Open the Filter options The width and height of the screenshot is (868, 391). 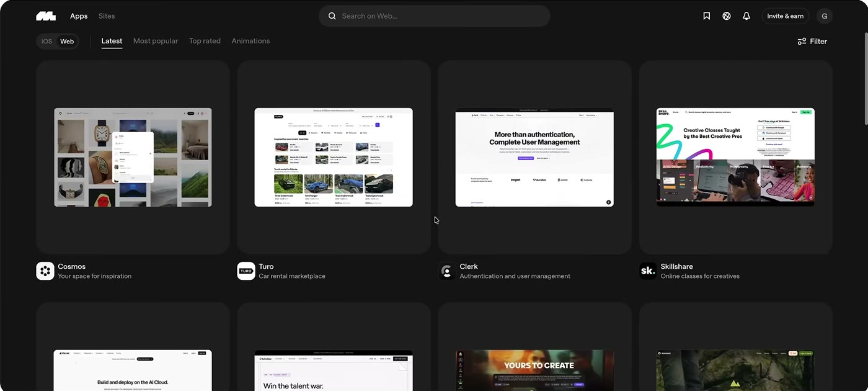(x=812, y=42)
